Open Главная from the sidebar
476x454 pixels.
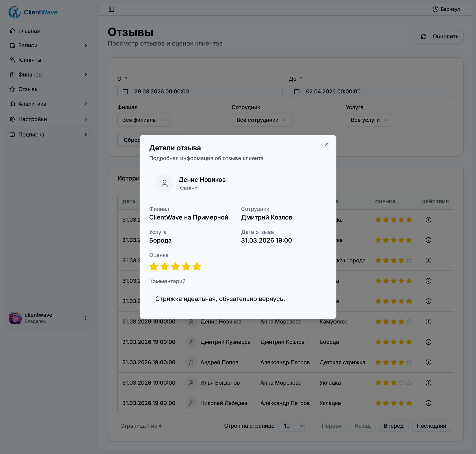point(29,31)
